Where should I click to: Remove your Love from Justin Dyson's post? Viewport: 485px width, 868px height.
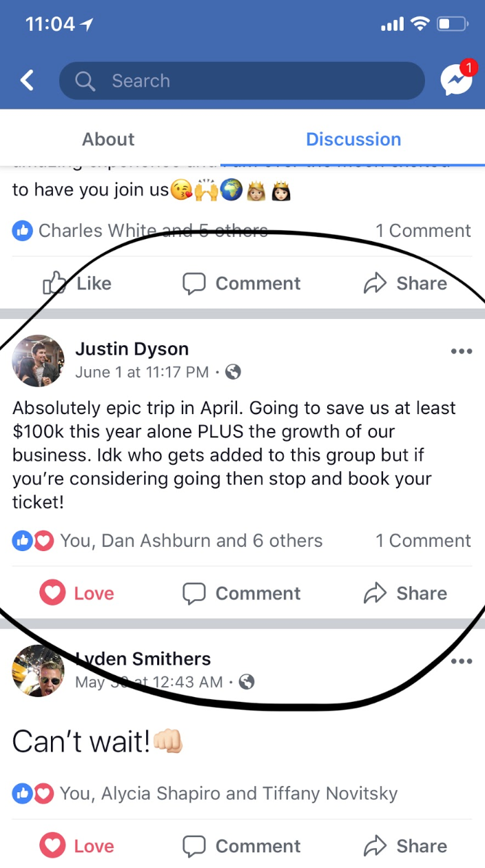point(76,593)
